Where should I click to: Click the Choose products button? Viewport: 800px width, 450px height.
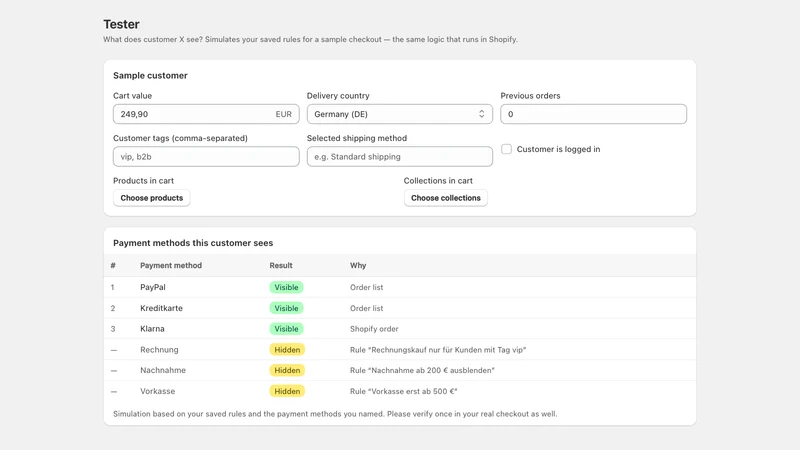coord(152,198)
